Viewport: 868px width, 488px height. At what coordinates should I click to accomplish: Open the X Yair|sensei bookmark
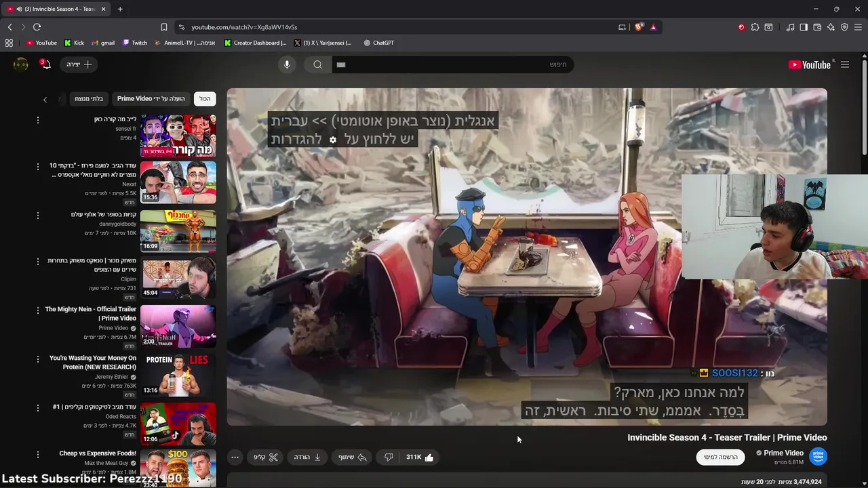[x=323, y=43]
